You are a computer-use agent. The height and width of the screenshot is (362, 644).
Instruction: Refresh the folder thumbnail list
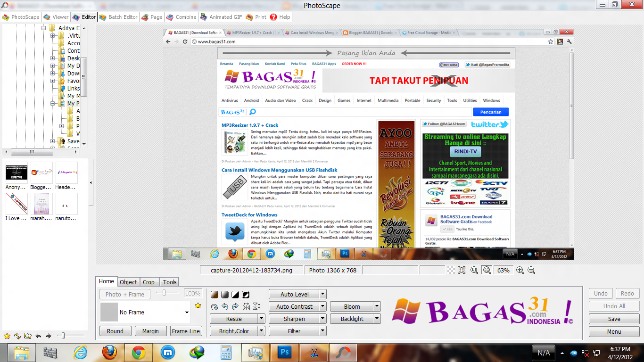point(17,336)
